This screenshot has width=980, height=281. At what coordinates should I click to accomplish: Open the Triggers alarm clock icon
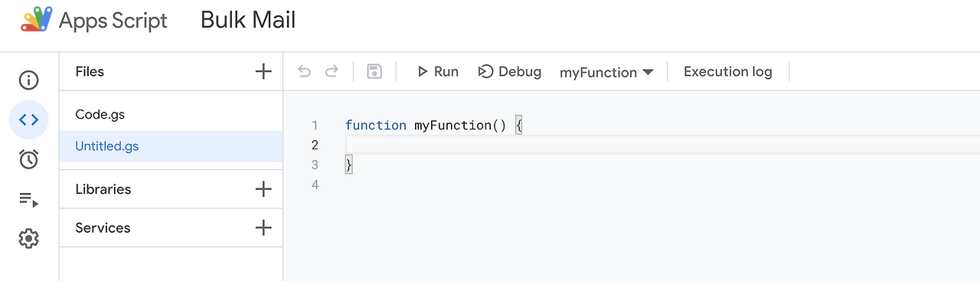coord(28,159)
